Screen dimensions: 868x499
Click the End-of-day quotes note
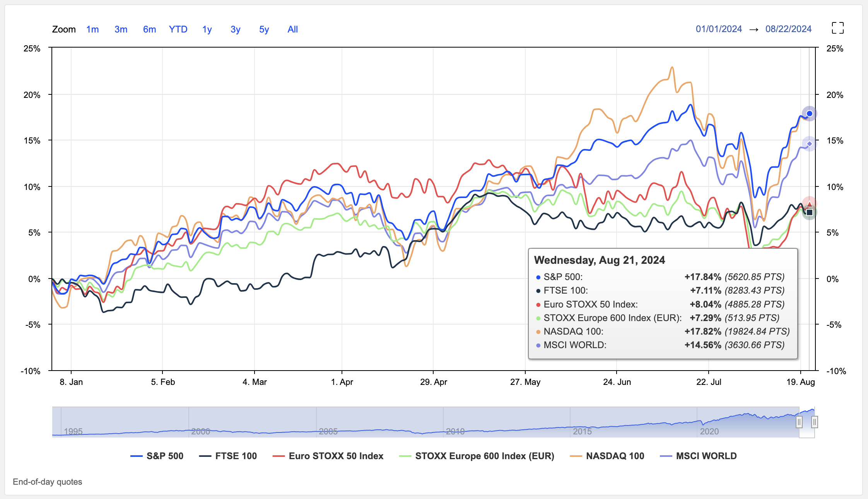click(48, 482)
